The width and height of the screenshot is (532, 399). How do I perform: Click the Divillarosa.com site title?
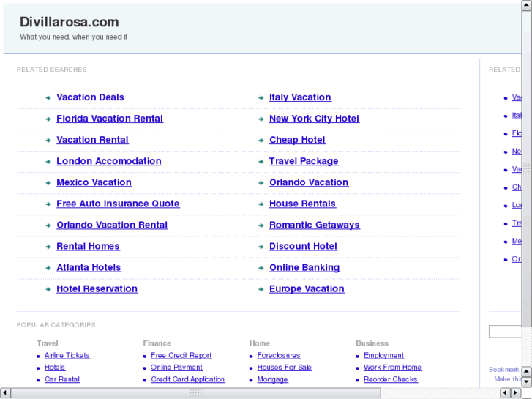pyautogui.click(x=70, y=22)
